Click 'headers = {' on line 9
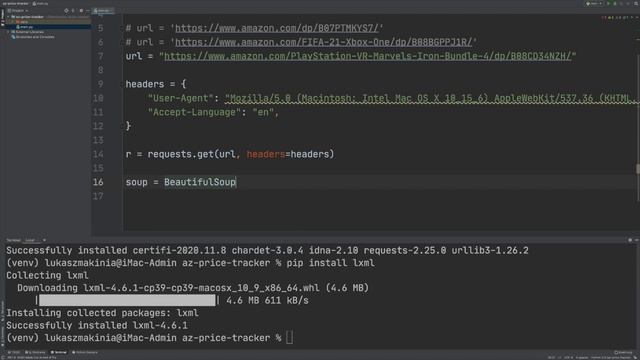This screenshot has width=640, height=360. tap(156, 84)
